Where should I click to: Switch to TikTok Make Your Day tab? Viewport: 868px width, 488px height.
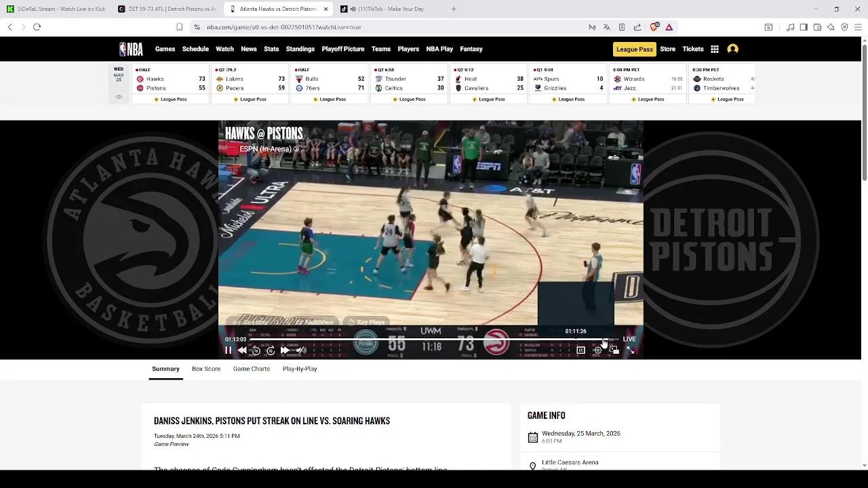click(x=389, y=9)
